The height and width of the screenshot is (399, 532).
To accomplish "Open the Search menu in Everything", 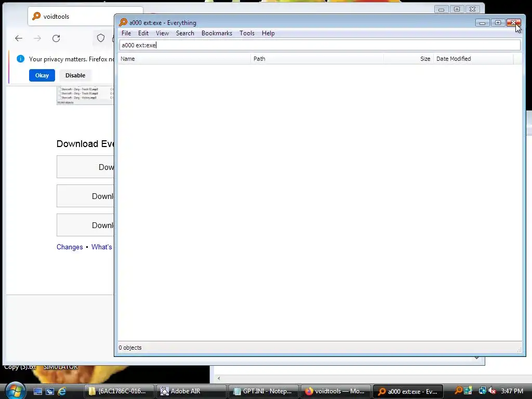I will click(x=185, y=33).
